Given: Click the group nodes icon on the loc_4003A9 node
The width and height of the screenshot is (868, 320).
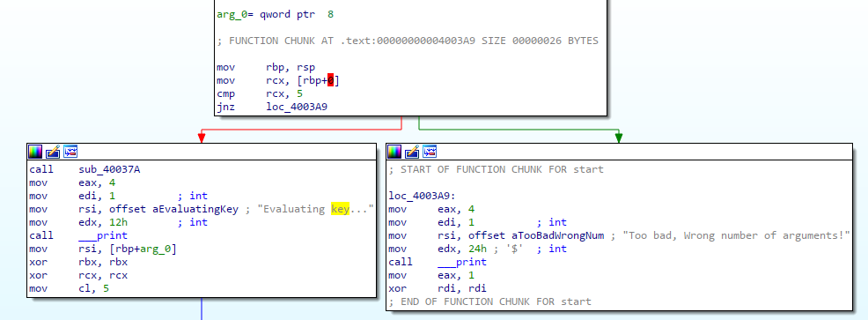Looking at the screenshot, I should point(430,152).
